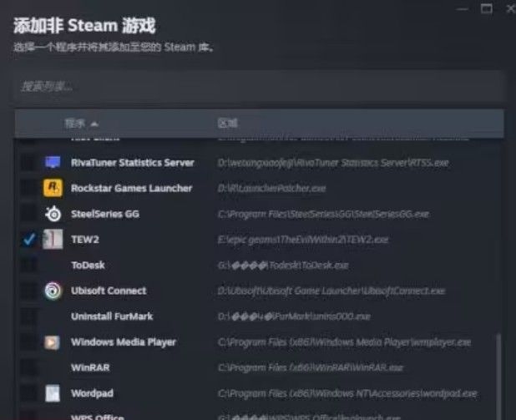Select the SteelSeries GG name
The width and height of the screenshot is (516, 420).
(x=105, y=214)
